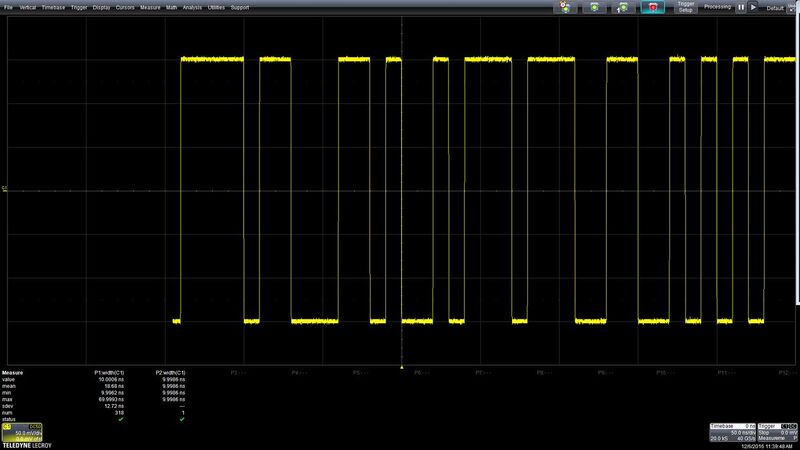Viewport: 800px width, 450px height.
Task: Click the Measure table label
Action: pyautogui.click(x=12, y=373)
